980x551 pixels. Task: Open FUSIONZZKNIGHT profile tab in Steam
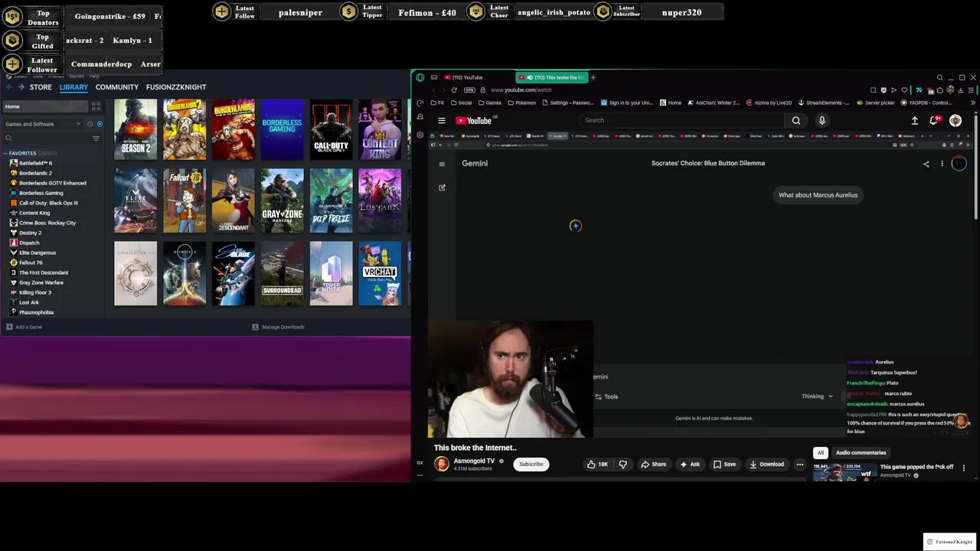coord(176,87)
